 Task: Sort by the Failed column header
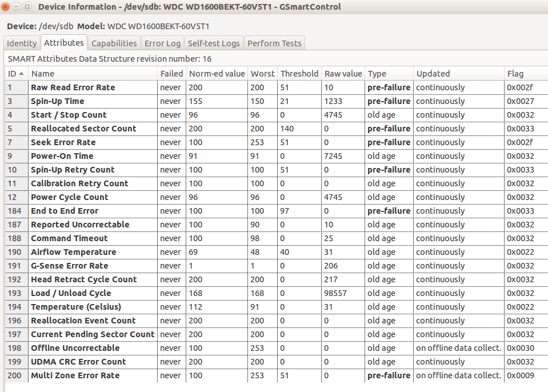[171, 74]
